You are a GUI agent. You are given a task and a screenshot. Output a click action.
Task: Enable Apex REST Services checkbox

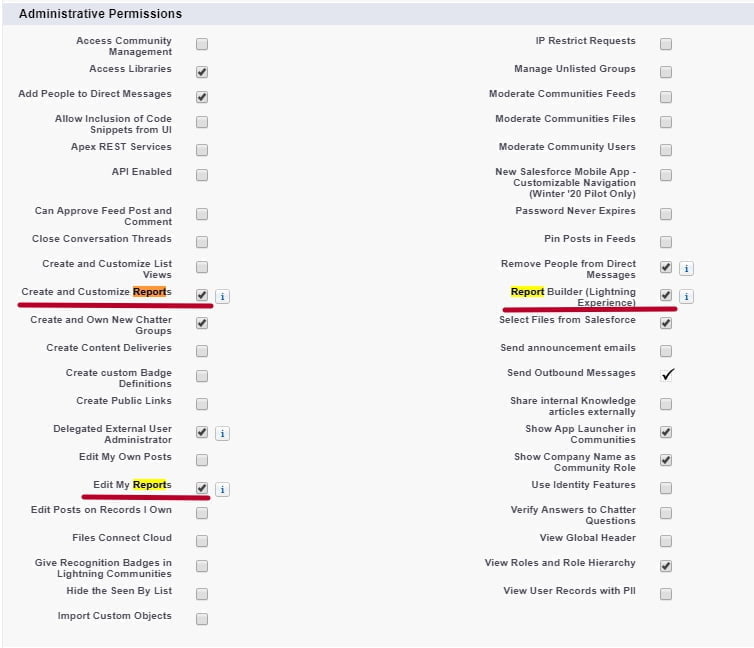[x=202, y=150]
